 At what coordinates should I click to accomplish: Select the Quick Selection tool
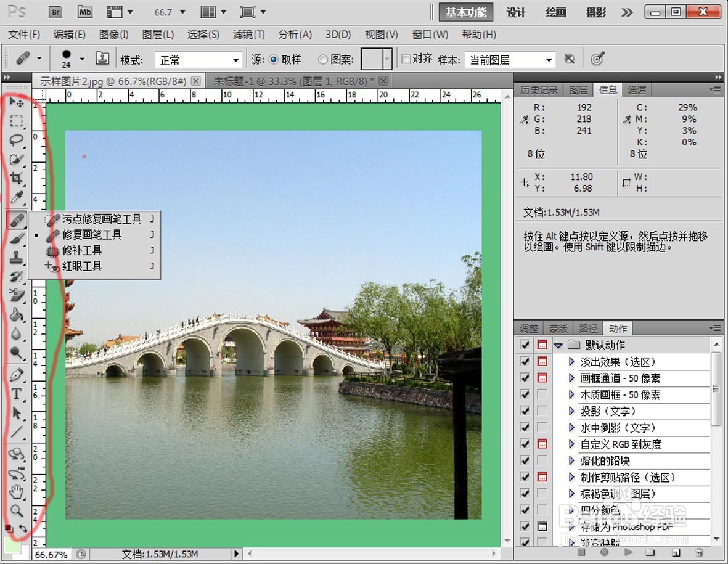tap(17, 159)
